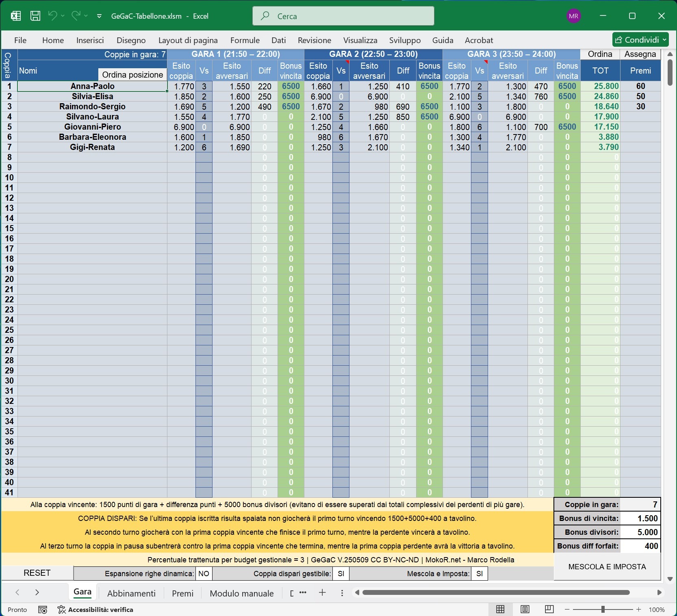Switch to the Abbinamenti sheet tab
The width and height of the screenshot is (677, 616).
[x=131, y=593]
